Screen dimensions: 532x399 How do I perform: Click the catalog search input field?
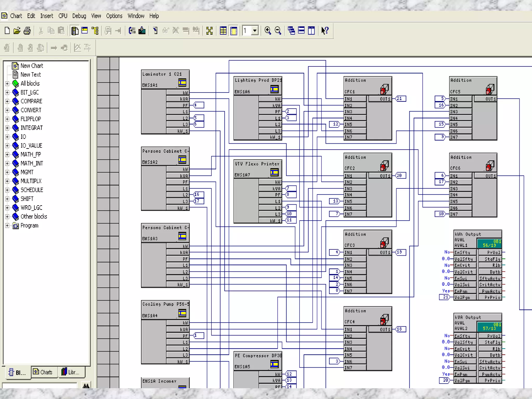point(39,385)
